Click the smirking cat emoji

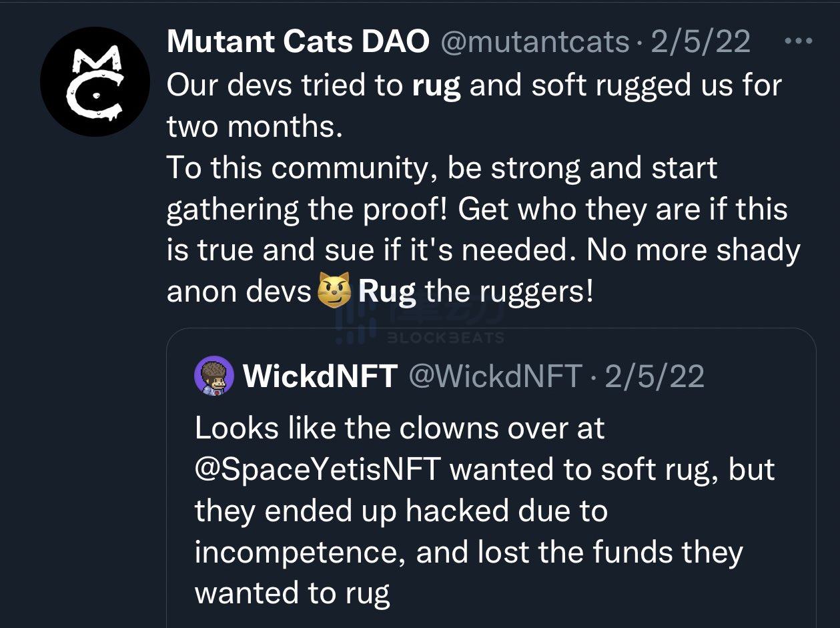(x=334, y=292)
